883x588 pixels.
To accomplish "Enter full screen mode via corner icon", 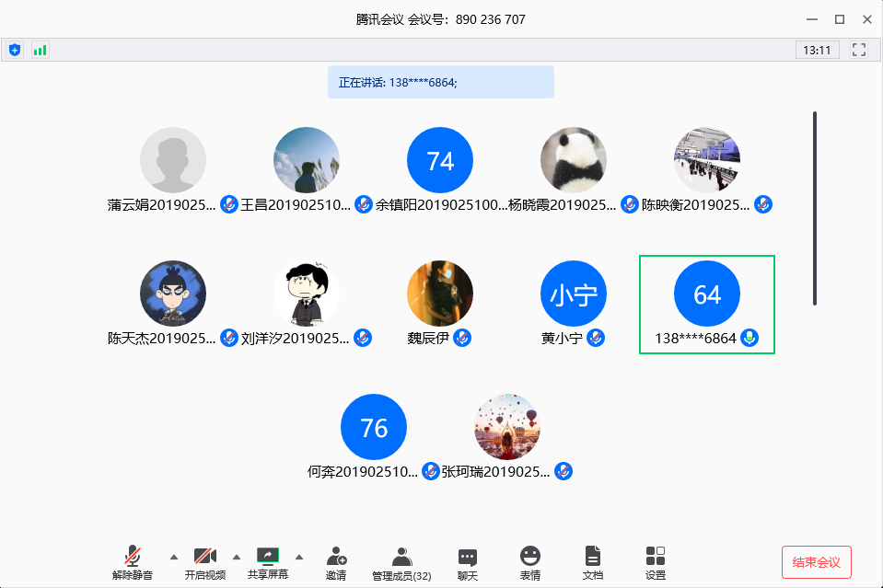I will click(x=859, y=50).
